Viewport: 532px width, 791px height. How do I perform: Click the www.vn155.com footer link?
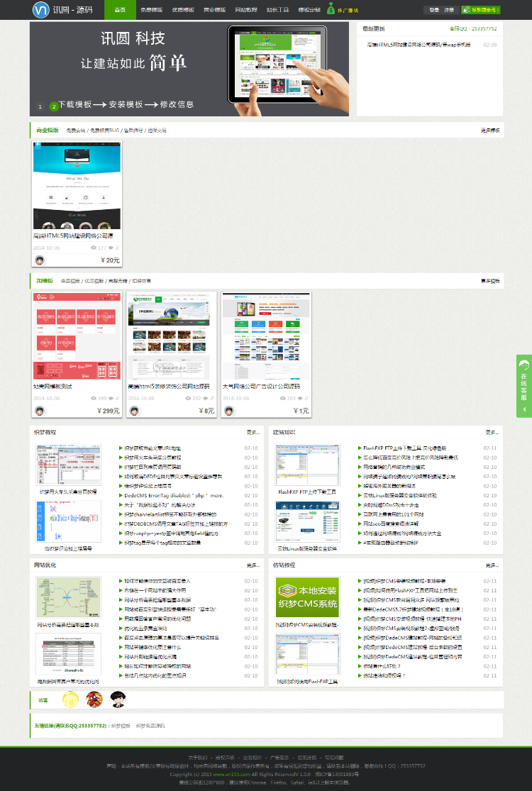pos(231,775)
